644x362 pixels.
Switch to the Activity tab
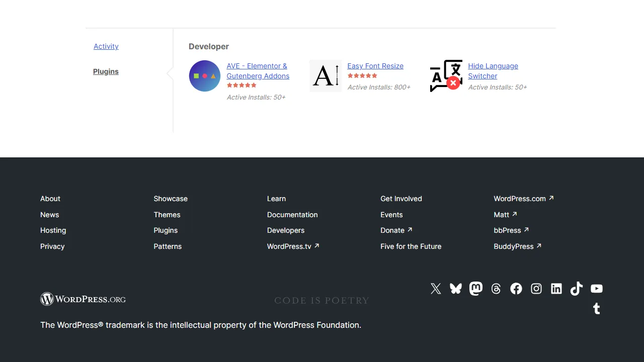pyautogui.click(x=106, y=46)
